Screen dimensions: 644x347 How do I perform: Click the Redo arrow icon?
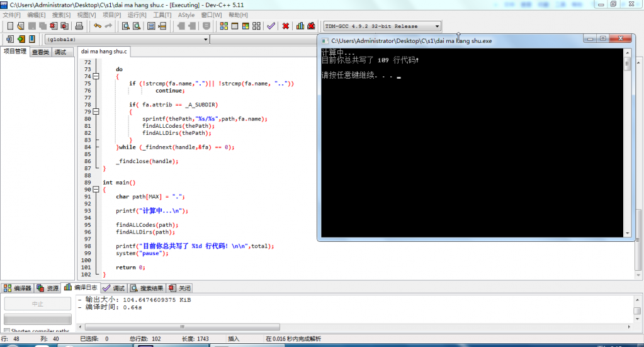tap(108, 26)
